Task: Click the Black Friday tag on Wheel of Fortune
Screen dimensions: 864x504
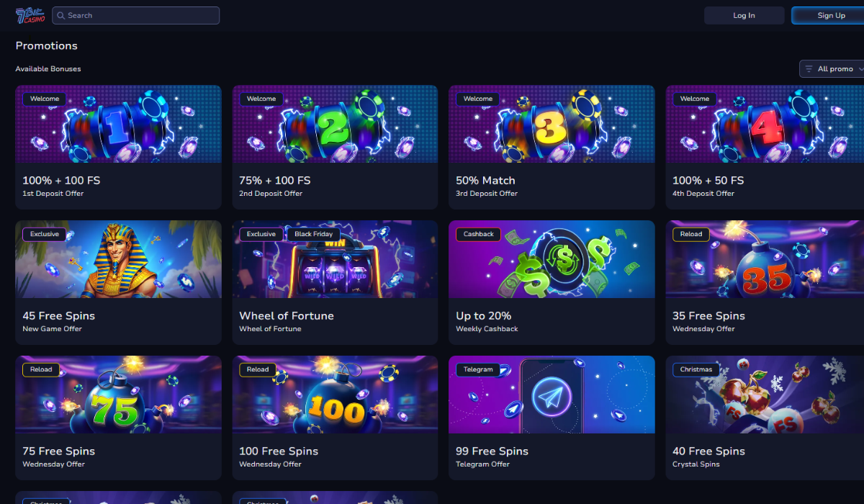Action: (313, 234)
